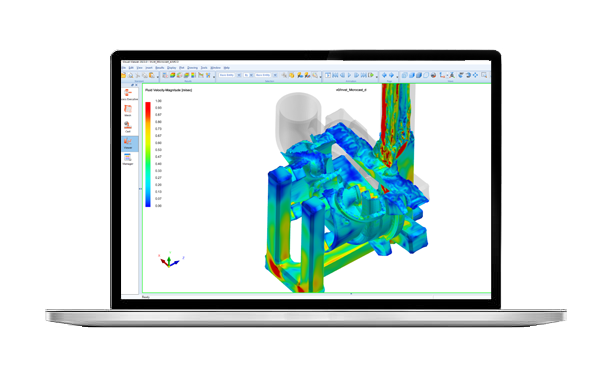Viewport: 612px width, 374px height.
Task: Click the paste clipboard icon
Action: [x=152, y=75]
